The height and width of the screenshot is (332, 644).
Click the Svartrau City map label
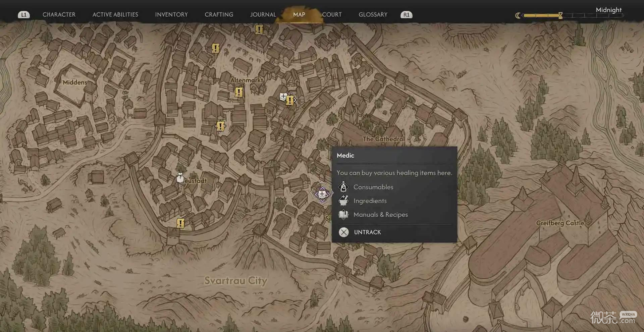(236, 280)
